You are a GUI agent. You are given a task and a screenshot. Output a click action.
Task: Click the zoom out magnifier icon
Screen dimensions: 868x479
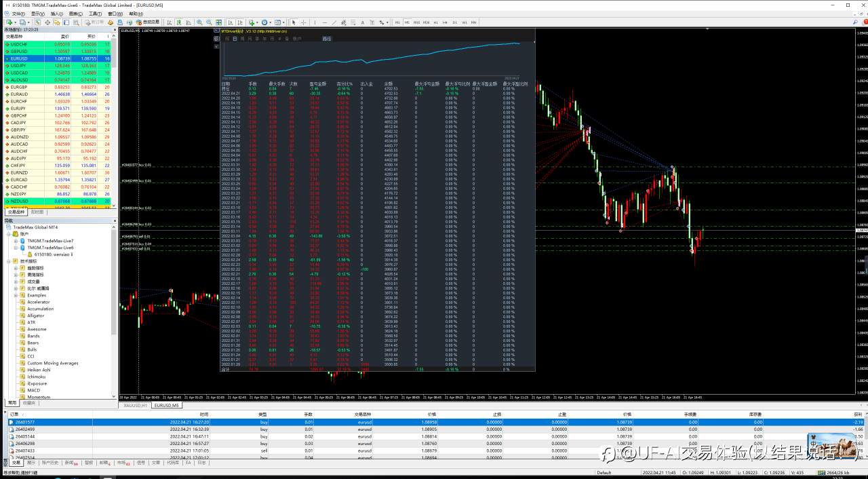pyautogui.click(x=209, y=22)
